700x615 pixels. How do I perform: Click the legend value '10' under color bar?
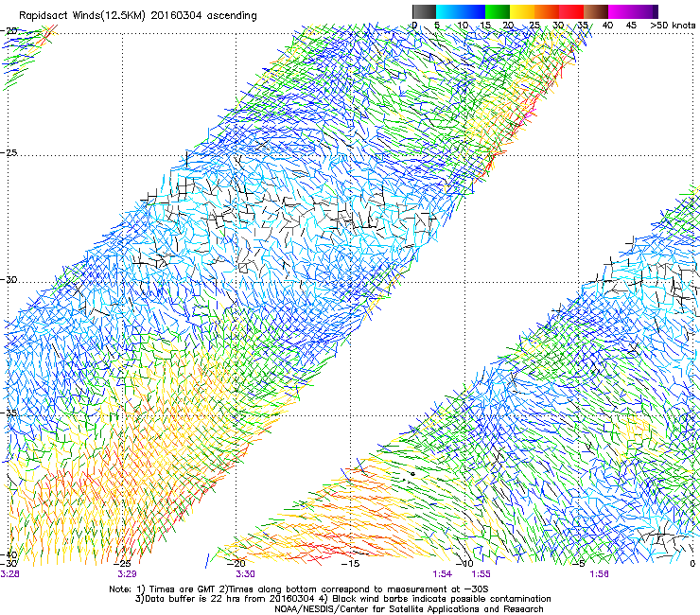tap(463, 25)
